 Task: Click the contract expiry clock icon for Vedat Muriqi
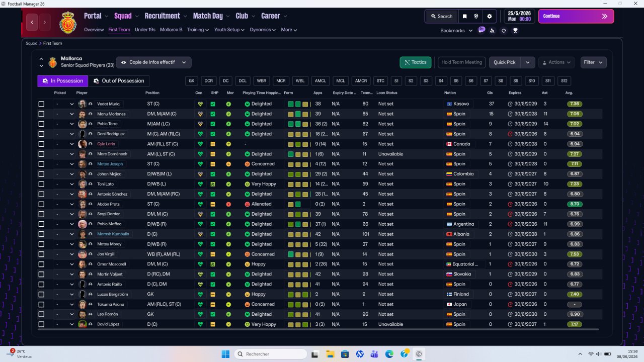click(510, 104)
